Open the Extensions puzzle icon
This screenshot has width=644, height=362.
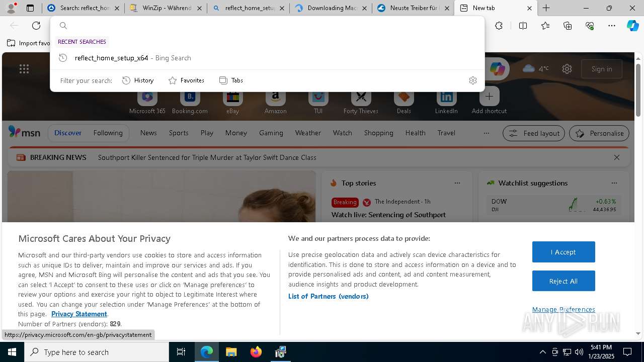[x=499, y=26]
